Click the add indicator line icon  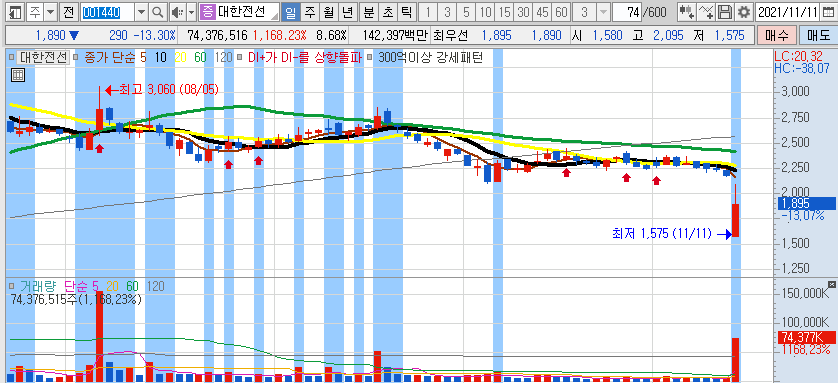pyautogui.click(x=706, y=12)
